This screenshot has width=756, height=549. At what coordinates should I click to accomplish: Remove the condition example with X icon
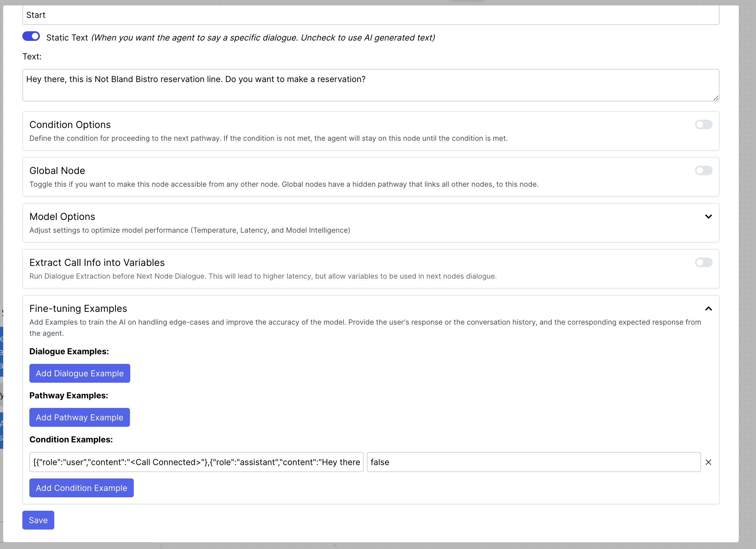click(708, 462)
